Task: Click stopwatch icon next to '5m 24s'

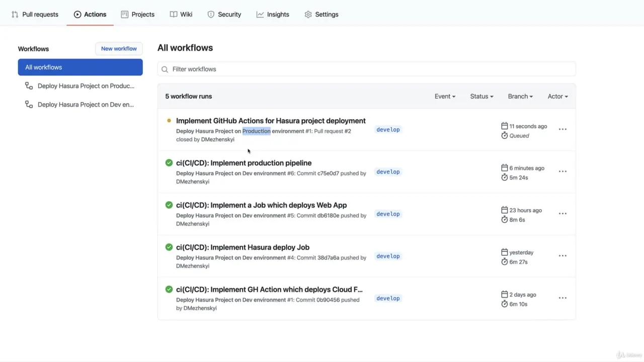Action: tap(505, 177)
